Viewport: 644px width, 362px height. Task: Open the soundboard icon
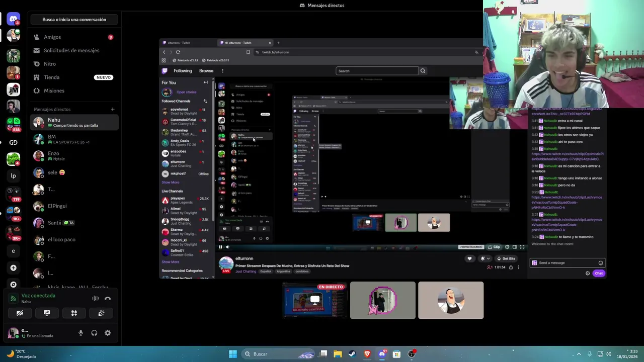point(101,313)
